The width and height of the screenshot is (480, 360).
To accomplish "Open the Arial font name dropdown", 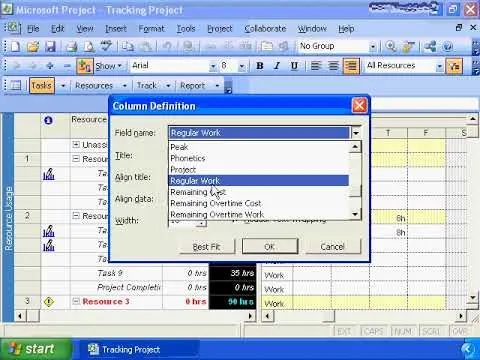I will [213, 66].
